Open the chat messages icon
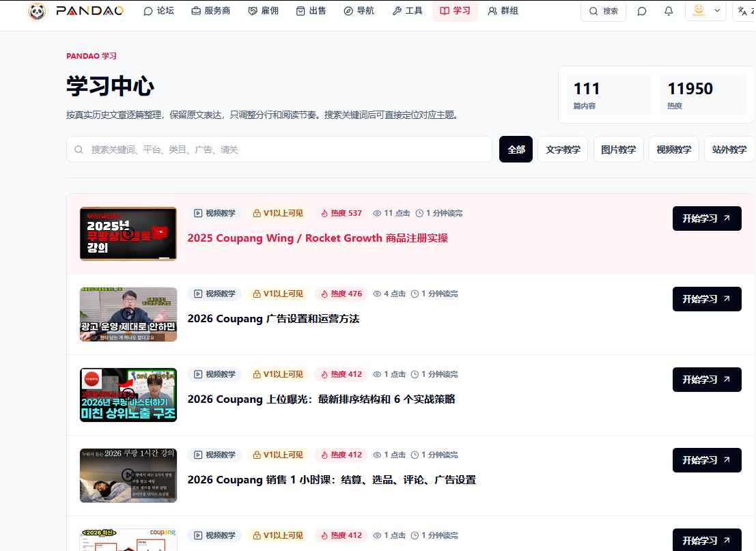 pyautogui.click(x=642, y=11)
